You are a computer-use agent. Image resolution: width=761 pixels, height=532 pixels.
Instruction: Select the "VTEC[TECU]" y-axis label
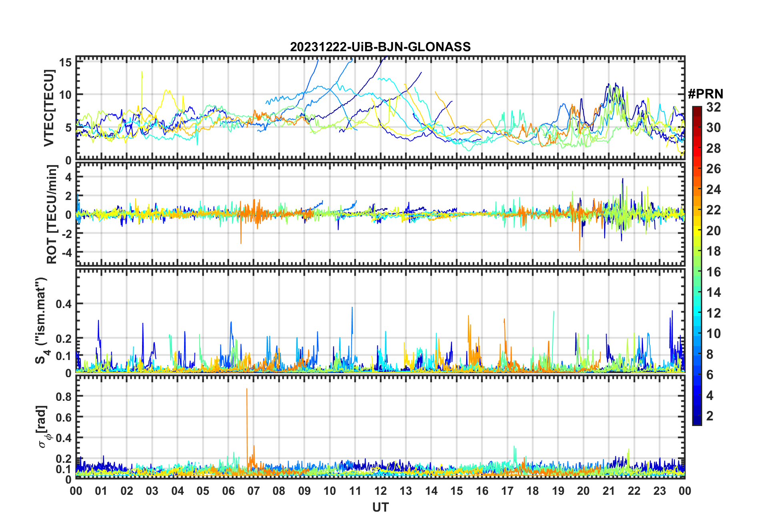click(x=49, y=108)
